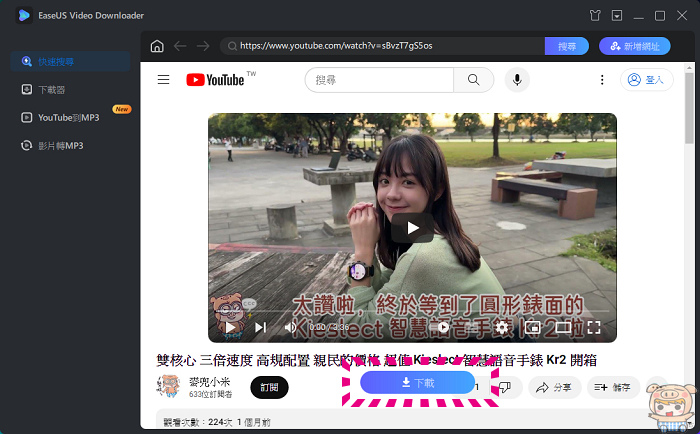Open Video to MP3 converter section

(52, 146)
